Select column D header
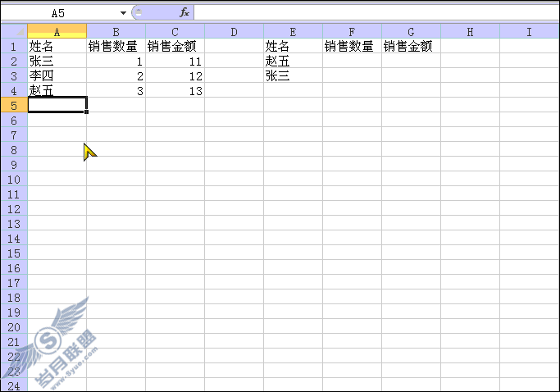Screen dimensions: 560x392 click(234, 31)
